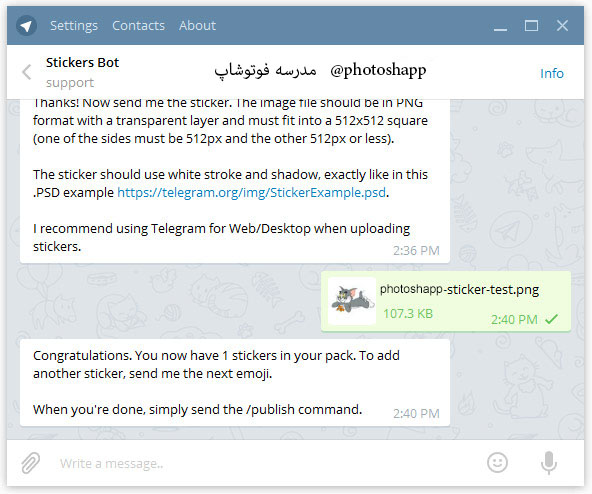This screenshot has height=494, width=592.
Task: Click the Telegram paper plane logo
Action: pyautogui.click(x=26, y=26)
